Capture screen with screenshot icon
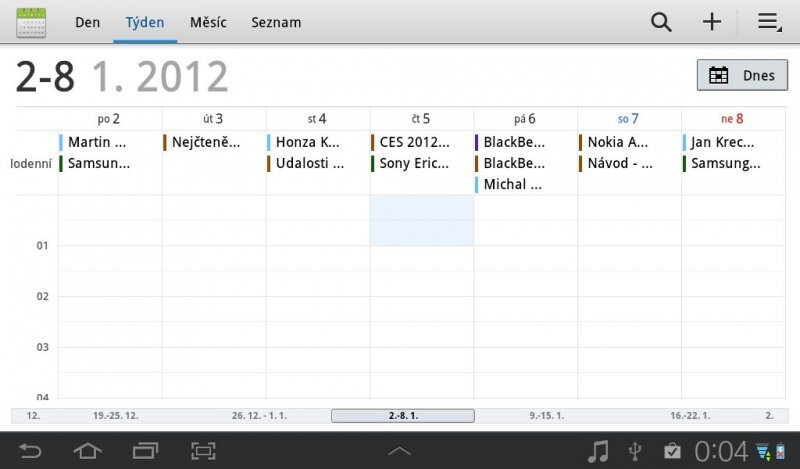This screenshot has height=469, width=800. (x=203, y=451)
